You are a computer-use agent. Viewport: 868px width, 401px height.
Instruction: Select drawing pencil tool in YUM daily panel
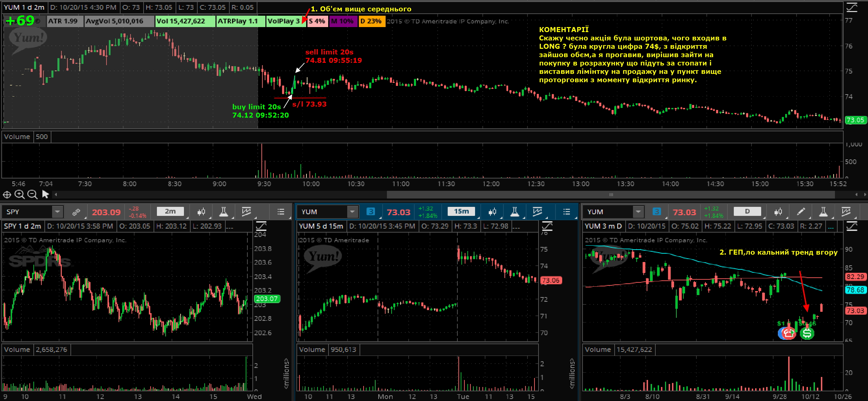click(x=801, y=212)
